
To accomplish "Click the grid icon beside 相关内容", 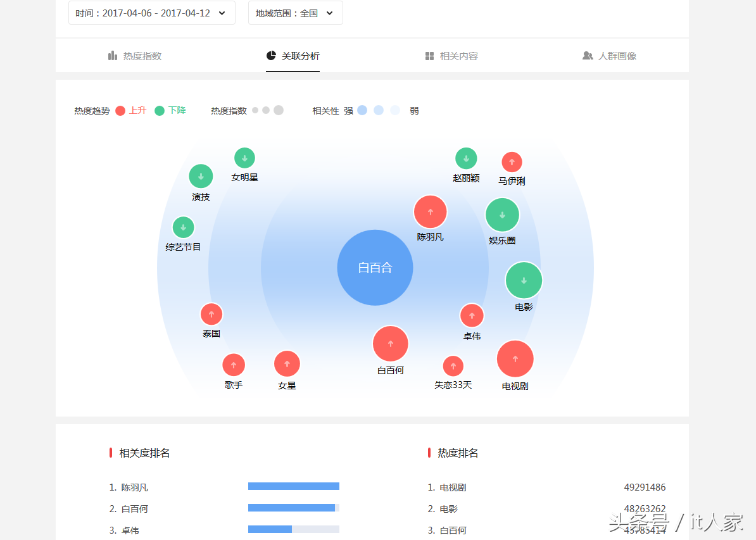I will point(429,56).
